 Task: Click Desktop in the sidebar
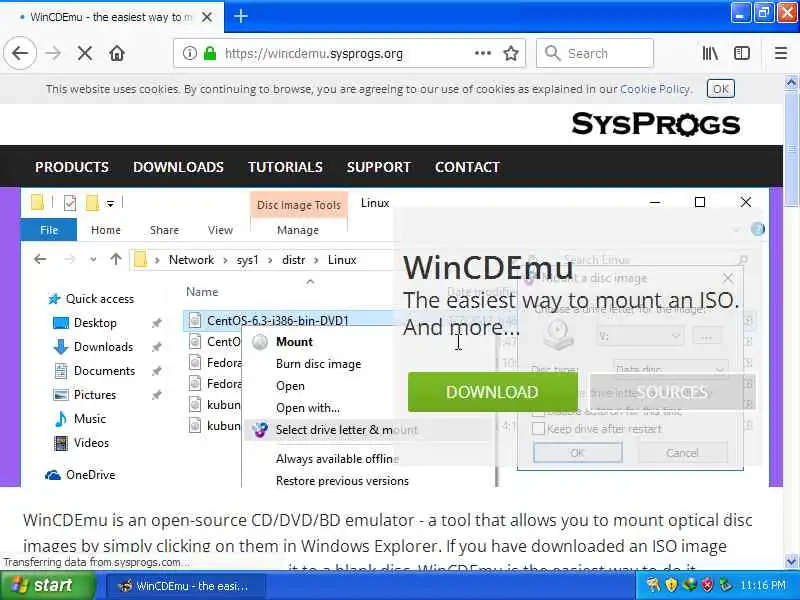pyautogui.click(x=95, y=323)
